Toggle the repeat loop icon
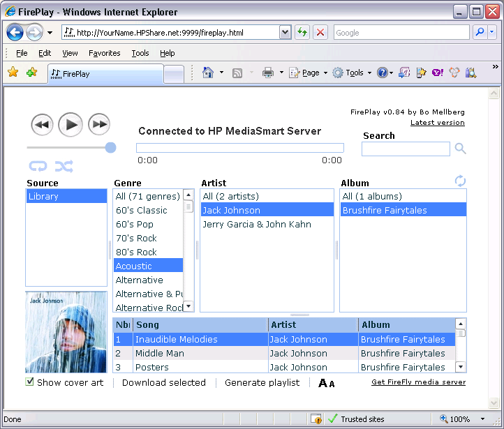 [x=38, y=166]
